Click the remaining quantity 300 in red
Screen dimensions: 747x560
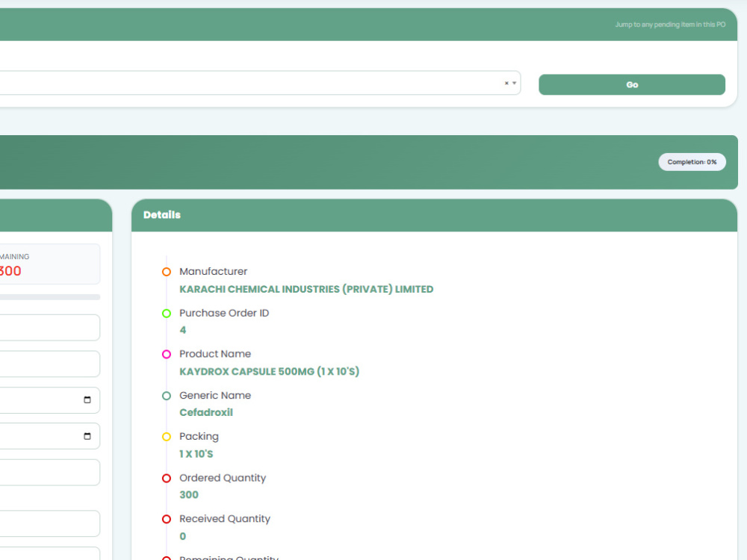[10, 271]
